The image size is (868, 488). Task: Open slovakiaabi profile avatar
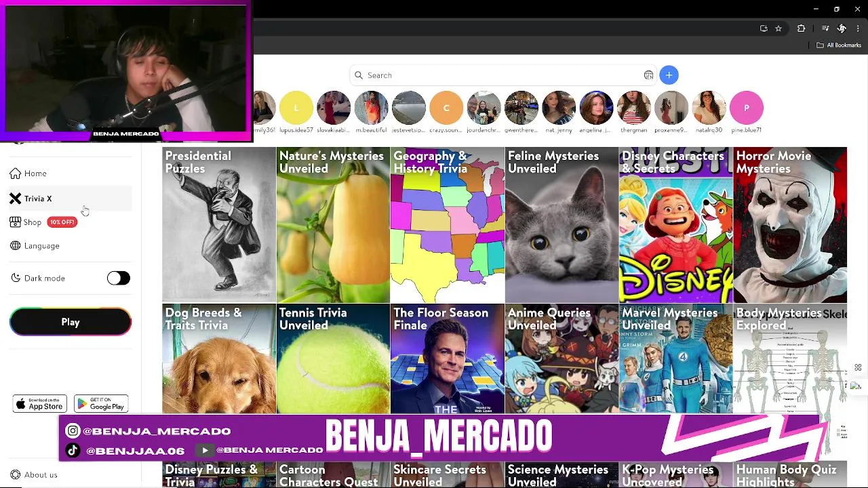[x=334, y=108]
